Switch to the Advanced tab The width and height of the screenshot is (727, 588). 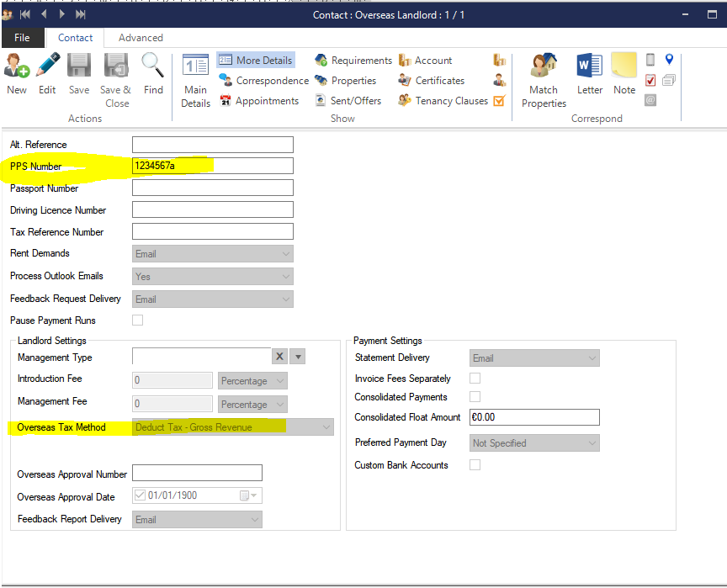[141, 38]
